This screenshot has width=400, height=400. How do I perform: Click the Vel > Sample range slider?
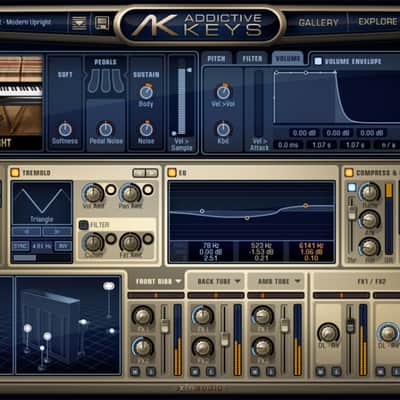(x=182, y=101)
